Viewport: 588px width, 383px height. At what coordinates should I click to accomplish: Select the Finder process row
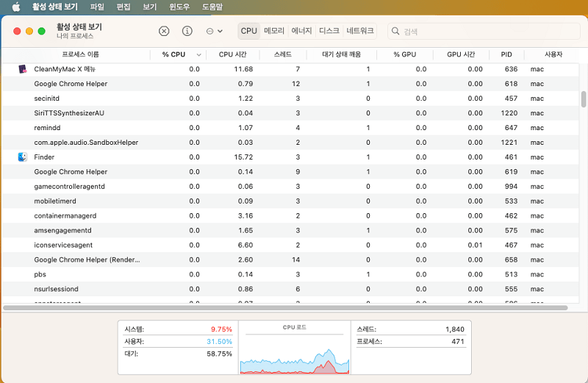pyautogui.click(x=290, y=157)
